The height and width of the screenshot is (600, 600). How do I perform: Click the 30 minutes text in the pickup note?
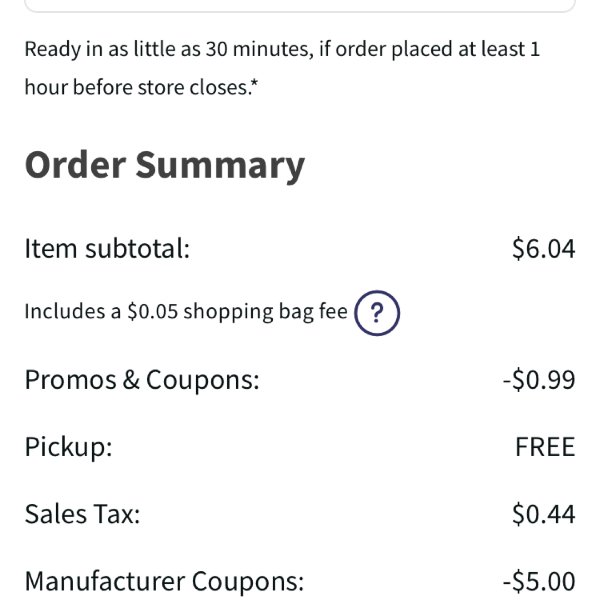(257, 49)
